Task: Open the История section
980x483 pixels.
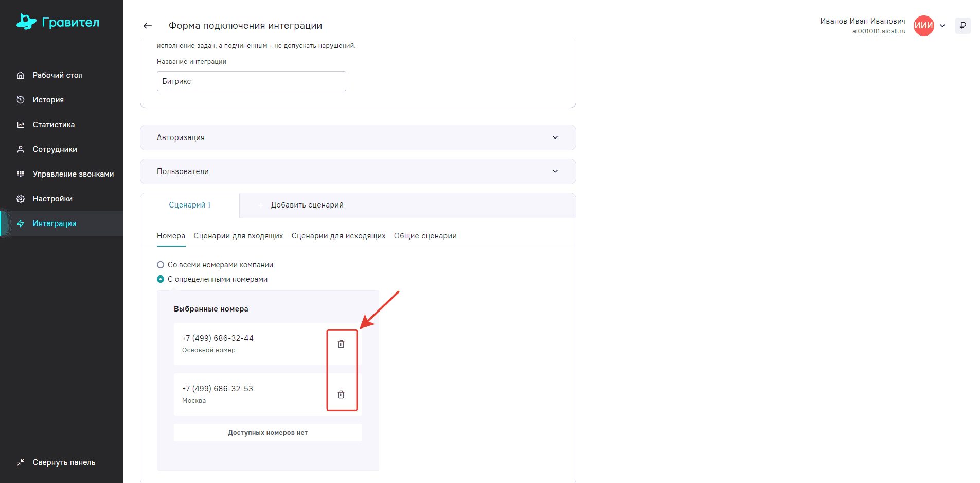Action: coord(48,100)
